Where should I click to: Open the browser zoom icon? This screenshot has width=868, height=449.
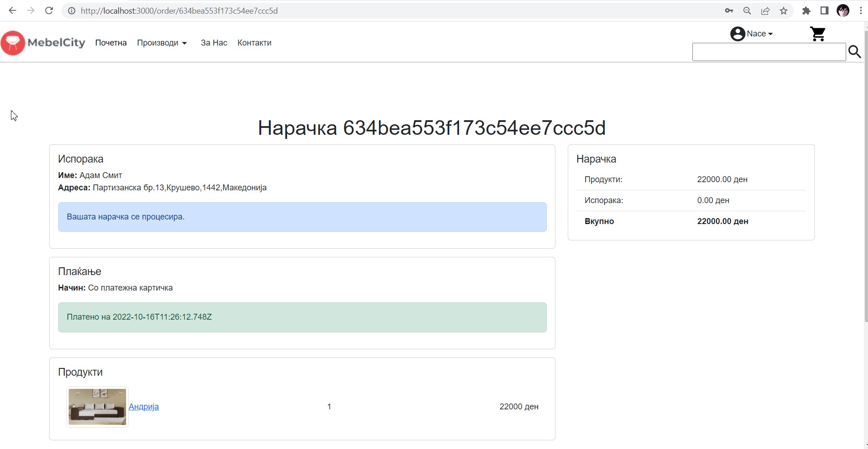click(747, 10)
